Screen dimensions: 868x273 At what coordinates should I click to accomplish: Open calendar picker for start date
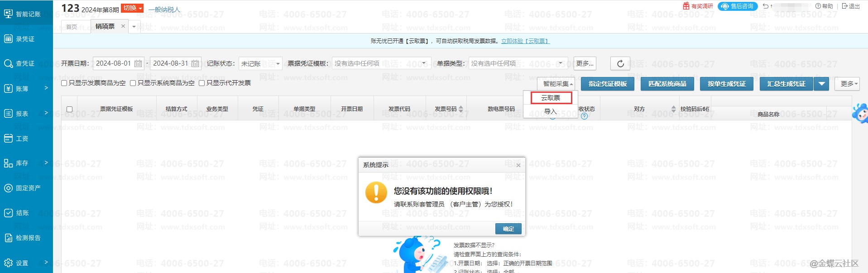coord(138,64)
